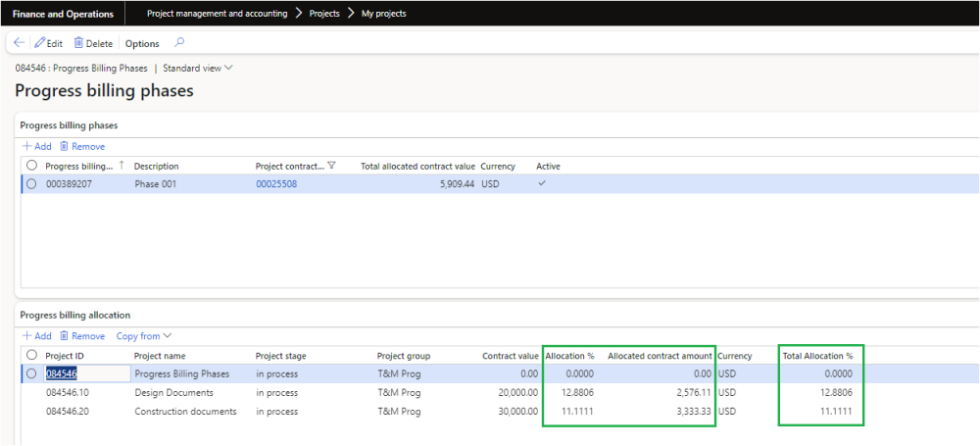Go to Project management and accounting breadcrumb
Screen dimensions: 980x446
pos(217,14)
